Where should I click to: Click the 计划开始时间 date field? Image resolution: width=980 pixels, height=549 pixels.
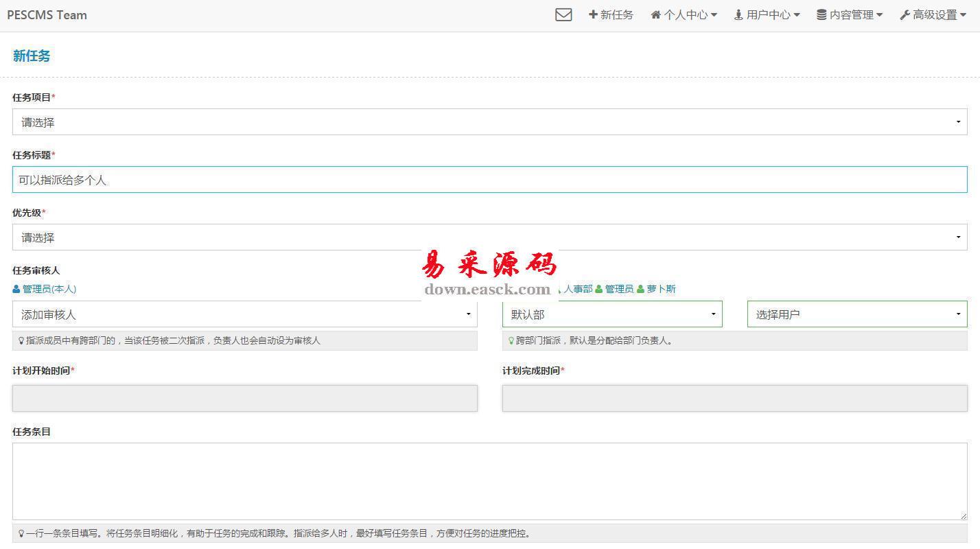point(244,398)
